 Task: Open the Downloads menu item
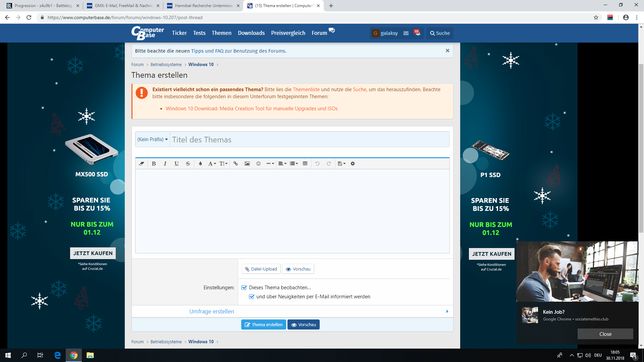pyautogui.click(x=251, y=33)
